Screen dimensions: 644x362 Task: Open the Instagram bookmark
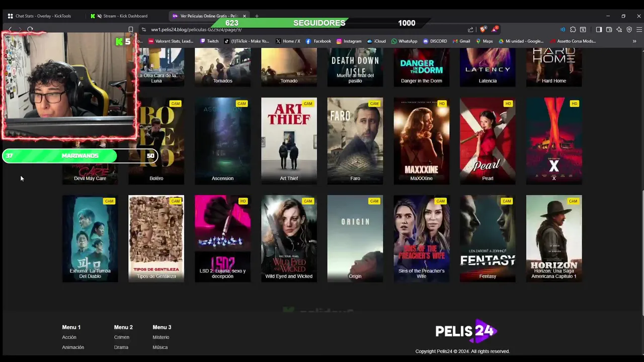point(349,41)
